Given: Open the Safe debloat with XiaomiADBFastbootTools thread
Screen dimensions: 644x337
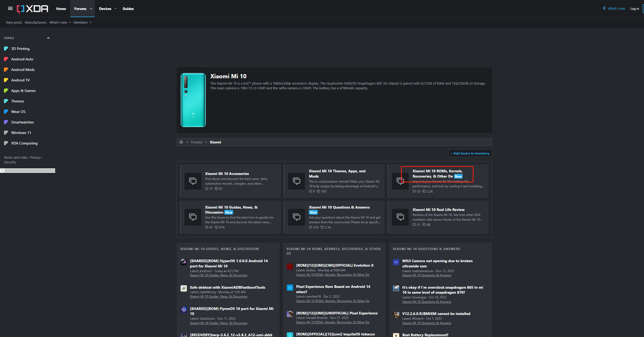Looking at the screenshot, I should pyautogui.click(x=227, y=287).
